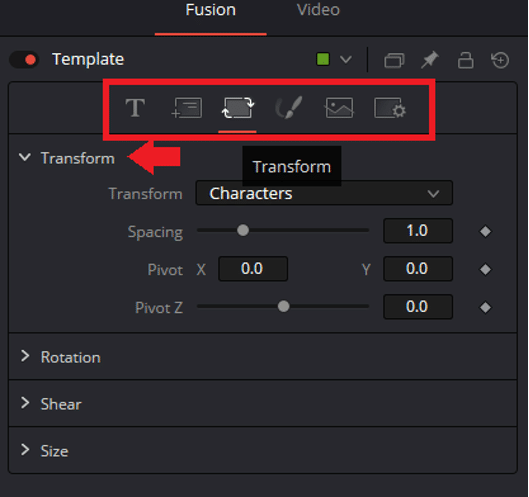The image size is (529, 497).
Task: Switch to the Fusion tab
Action: click(x=211, y=10)
